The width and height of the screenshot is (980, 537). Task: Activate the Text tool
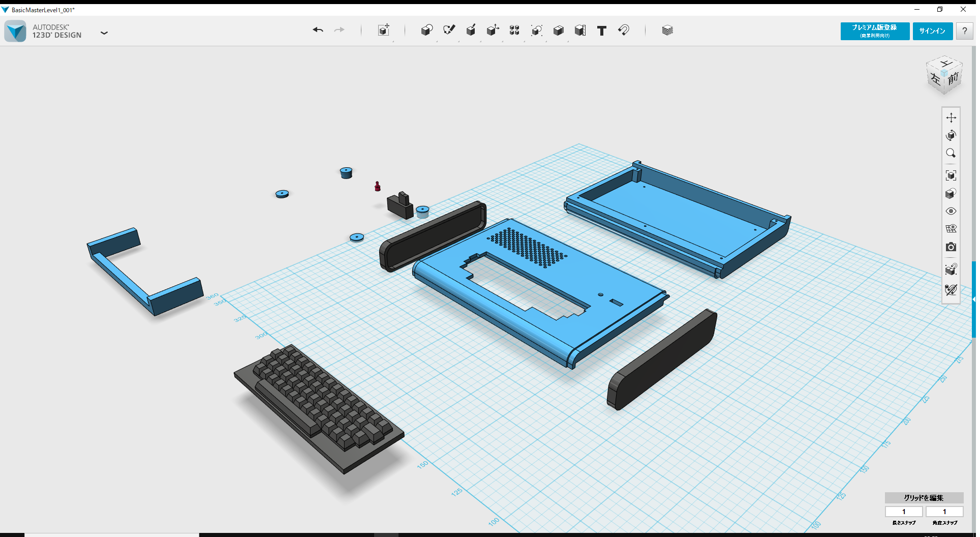click(602, 31)
